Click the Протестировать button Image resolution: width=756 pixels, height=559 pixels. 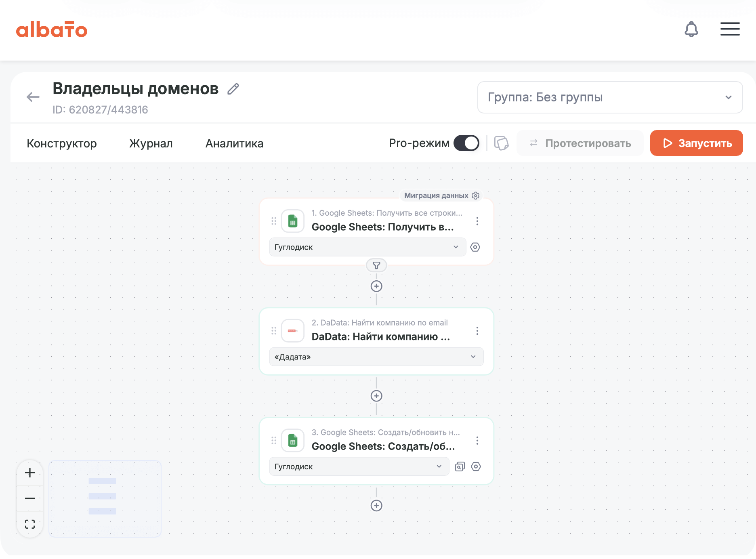click(x=580, y=143)
